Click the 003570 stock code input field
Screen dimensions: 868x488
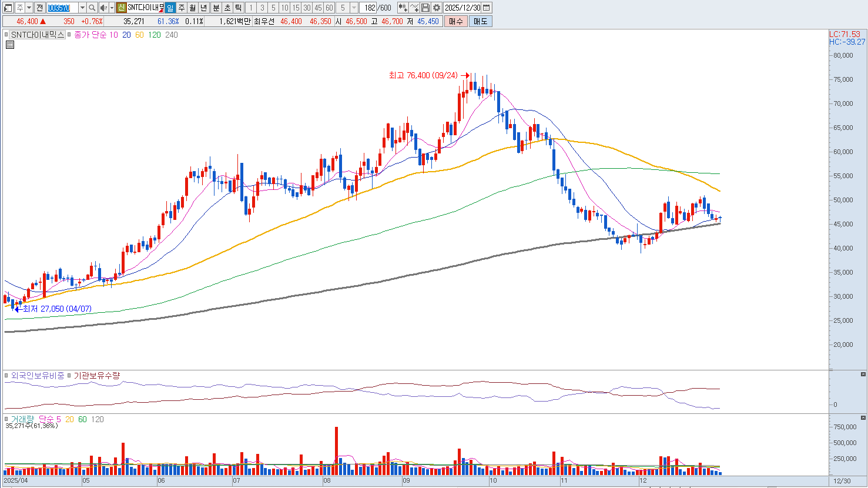coord(62,8)
